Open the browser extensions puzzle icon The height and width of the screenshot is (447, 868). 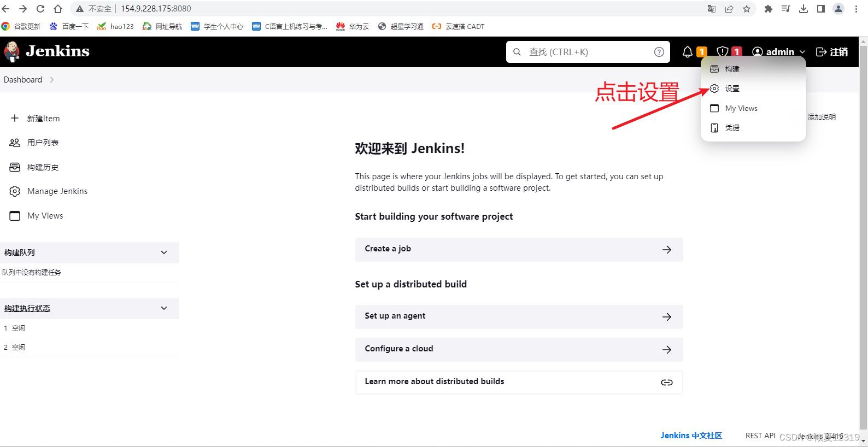(769, 9)
